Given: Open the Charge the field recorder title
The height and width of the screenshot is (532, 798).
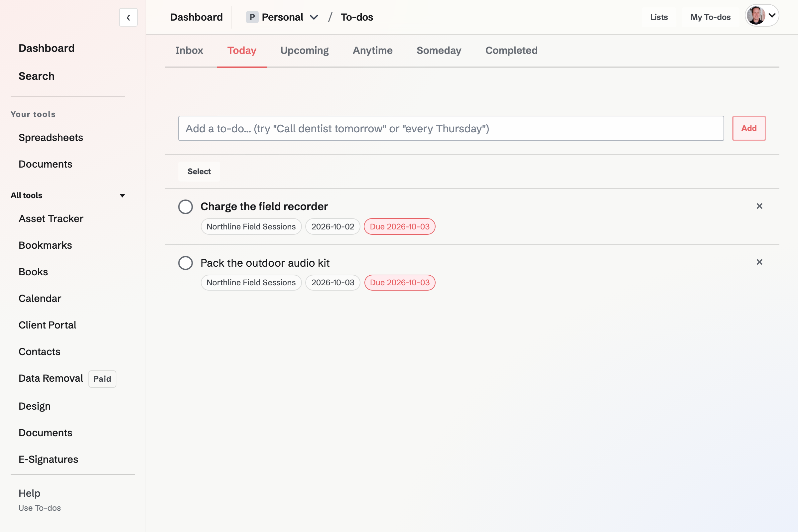Looking at the screenshot, I should 264,206.
